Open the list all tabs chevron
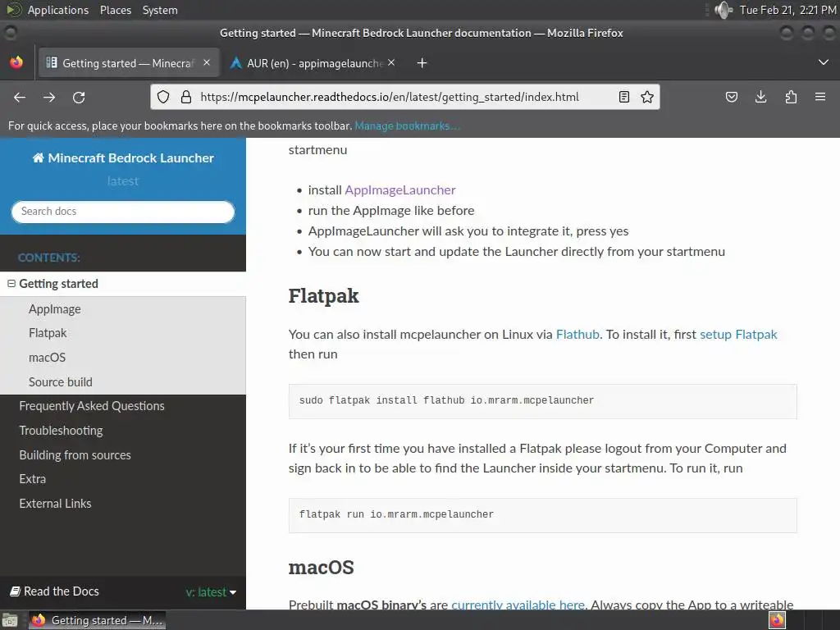This screenshot has width=840, height=630. (x=824, y=62)
